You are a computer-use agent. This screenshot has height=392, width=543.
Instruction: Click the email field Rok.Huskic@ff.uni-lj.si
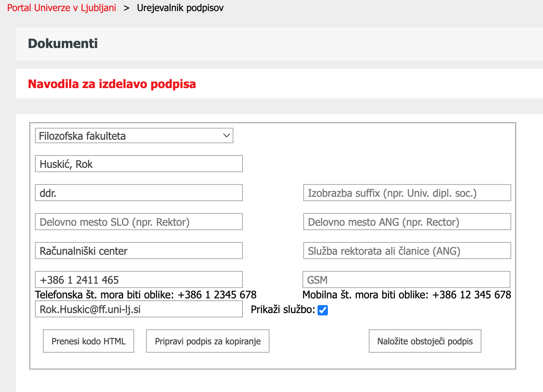click(139, 309)
